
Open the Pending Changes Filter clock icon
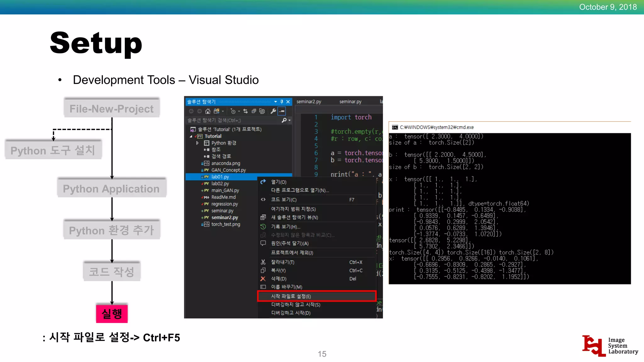(x=233, y=111)
